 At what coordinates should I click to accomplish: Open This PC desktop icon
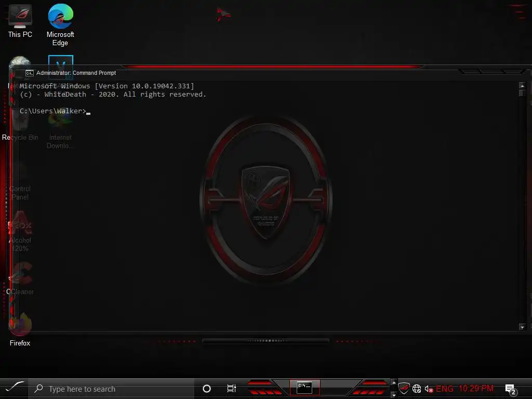coord(20,21)
